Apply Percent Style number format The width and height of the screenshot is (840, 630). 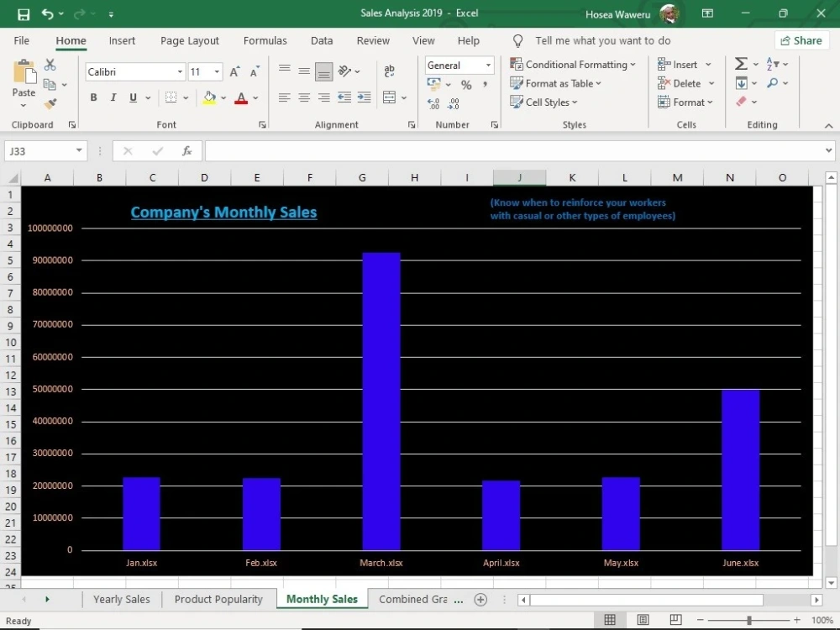pos(465,84)
